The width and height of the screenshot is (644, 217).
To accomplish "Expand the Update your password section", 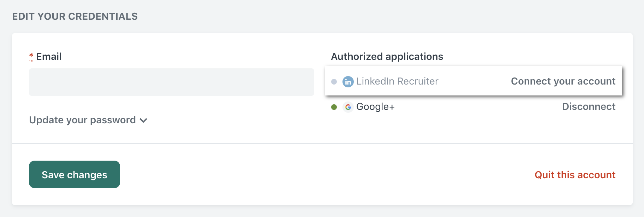I will pyautogui.click(x=88, y=120).
